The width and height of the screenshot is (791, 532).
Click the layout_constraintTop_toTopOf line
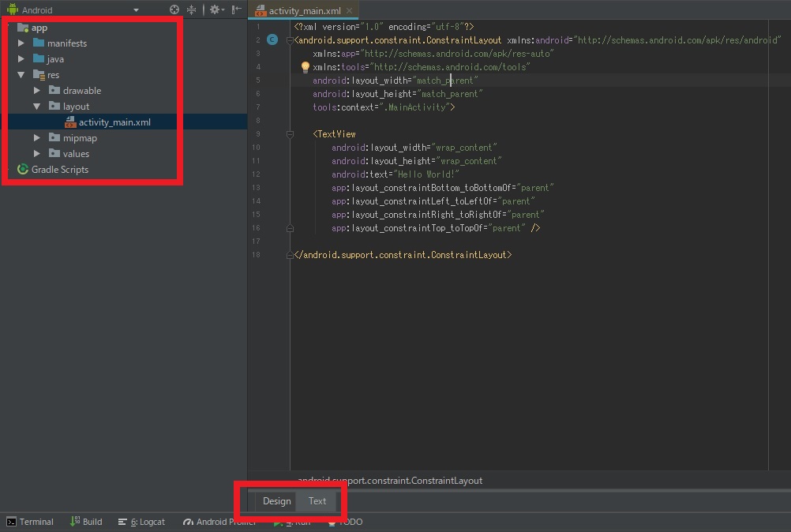436,228
